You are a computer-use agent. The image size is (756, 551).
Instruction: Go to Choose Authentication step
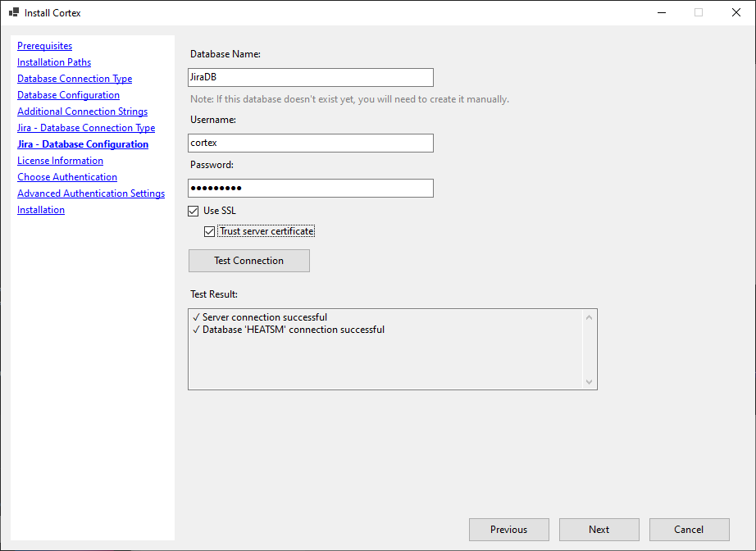[x=66, y=176]
